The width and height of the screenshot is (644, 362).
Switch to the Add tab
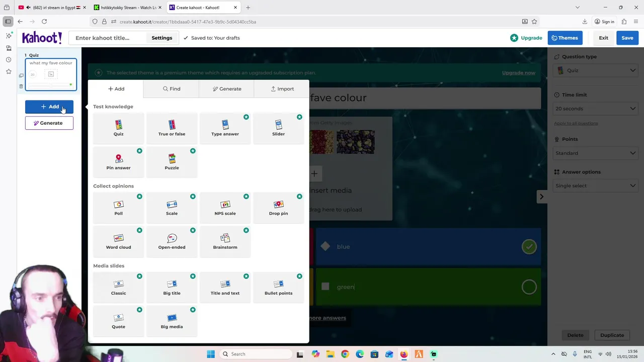116,89
